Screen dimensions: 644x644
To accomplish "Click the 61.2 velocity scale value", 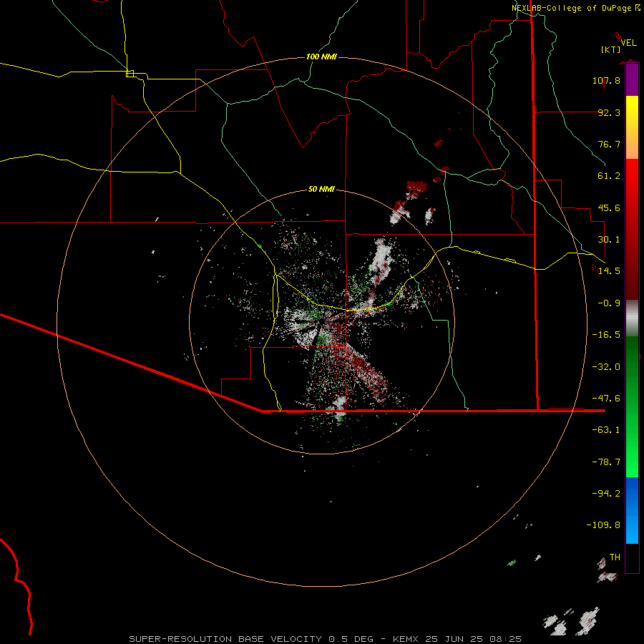I will pos(609,176).
